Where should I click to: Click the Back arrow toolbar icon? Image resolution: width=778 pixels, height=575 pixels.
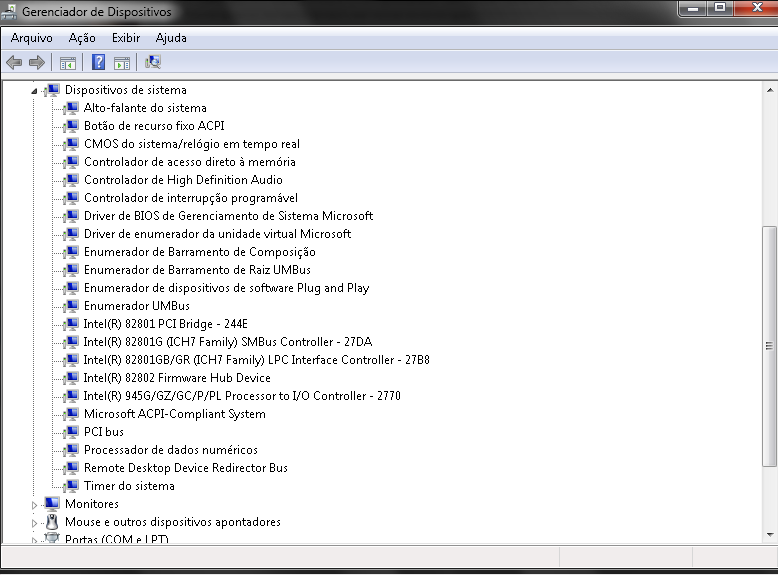coord(14,62)
